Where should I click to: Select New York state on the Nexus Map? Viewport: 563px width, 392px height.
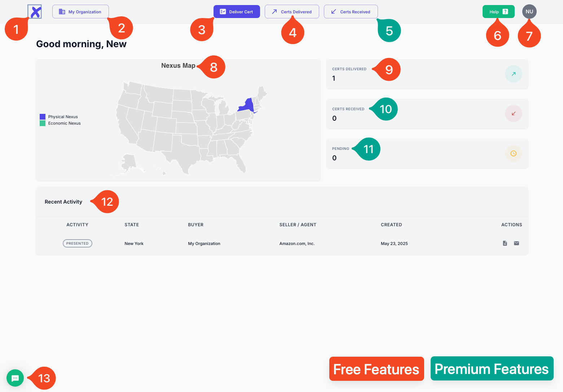[x=247, y=106]
